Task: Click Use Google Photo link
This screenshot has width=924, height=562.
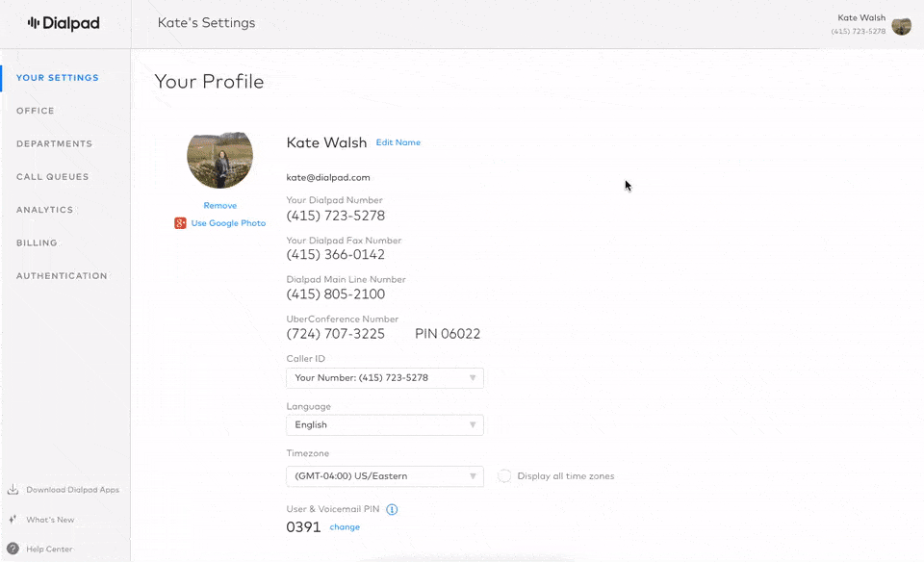Action: coord(228,223)
